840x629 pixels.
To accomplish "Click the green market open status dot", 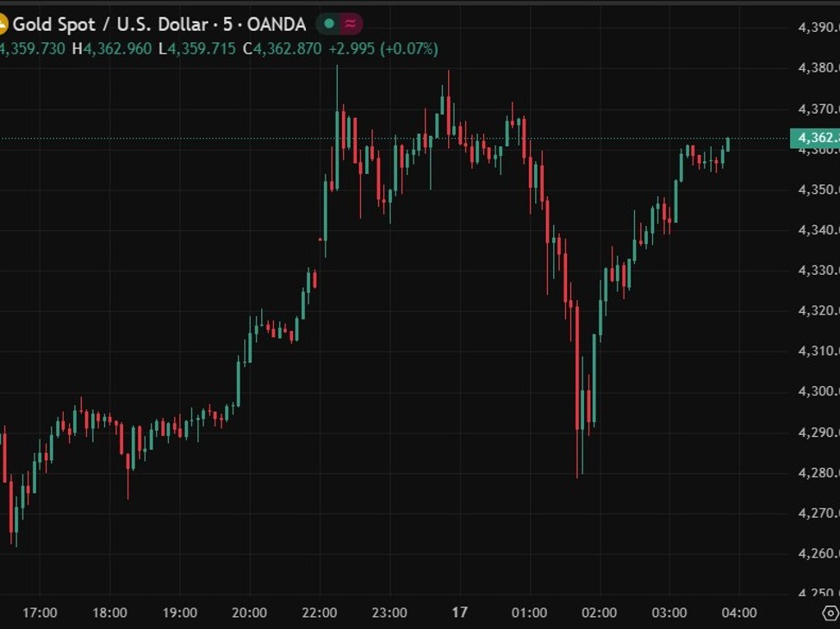I will click(328, 23).
